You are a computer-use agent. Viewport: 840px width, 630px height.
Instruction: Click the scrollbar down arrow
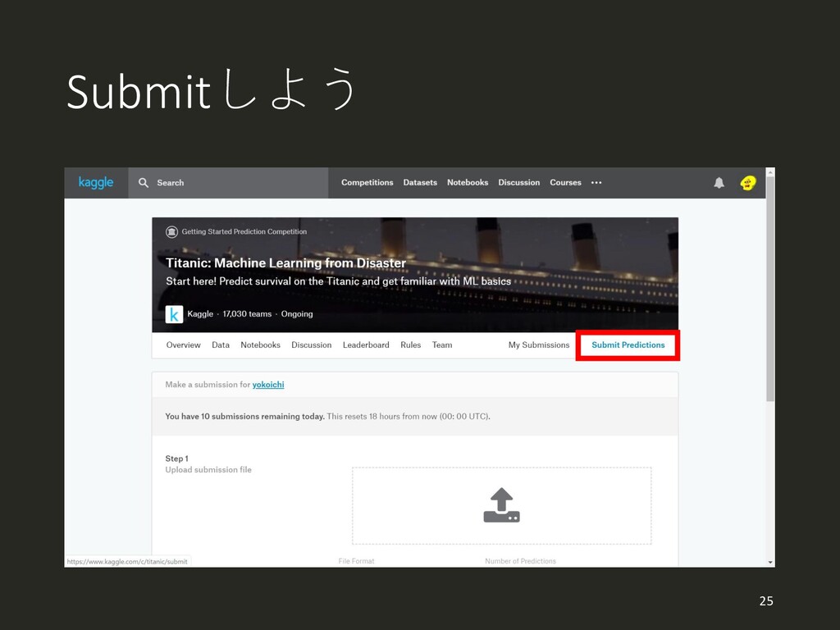(770, 562)
